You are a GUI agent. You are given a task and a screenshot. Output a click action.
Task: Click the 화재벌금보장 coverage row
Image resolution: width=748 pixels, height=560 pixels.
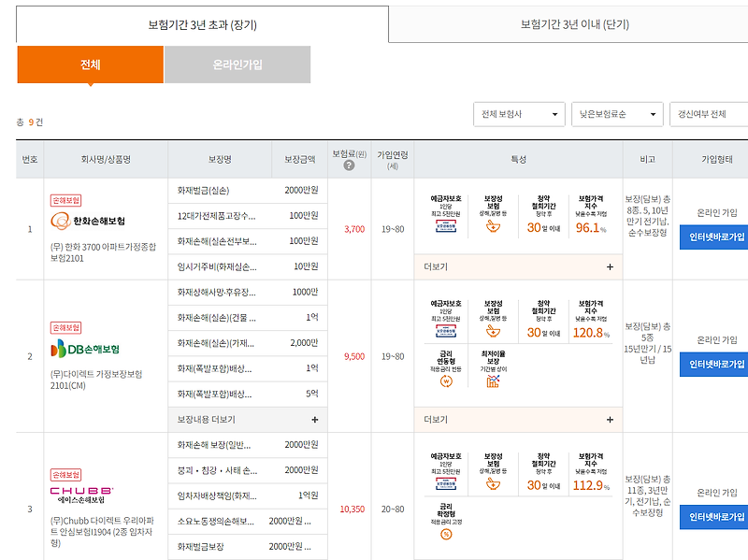click(248, 547)
